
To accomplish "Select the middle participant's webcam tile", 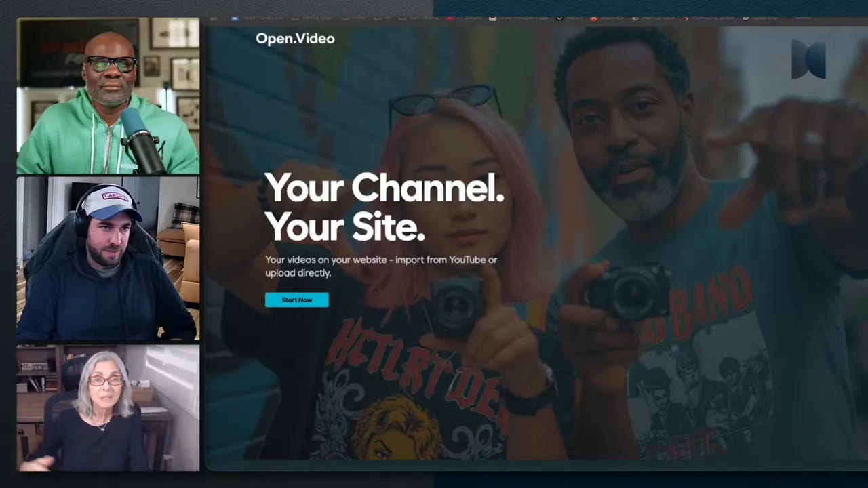I will [108, 258].
